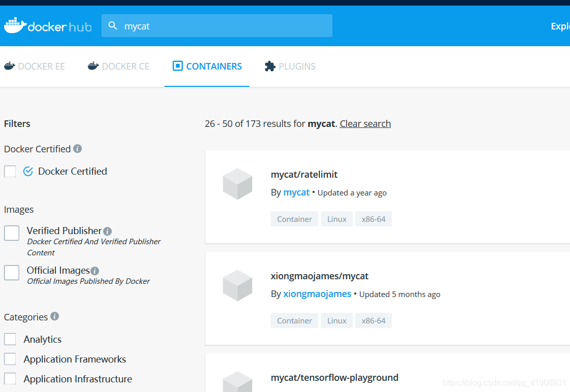
Task: Click the Application Frameworks label text
Action: tap(75, 360)
